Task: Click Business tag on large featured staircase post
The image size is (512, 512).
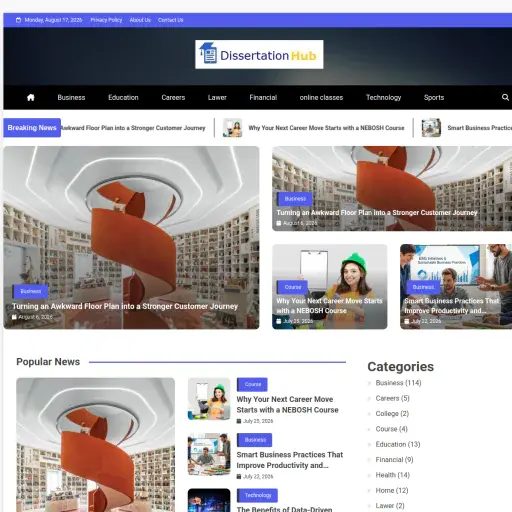Action: (31, 291)
